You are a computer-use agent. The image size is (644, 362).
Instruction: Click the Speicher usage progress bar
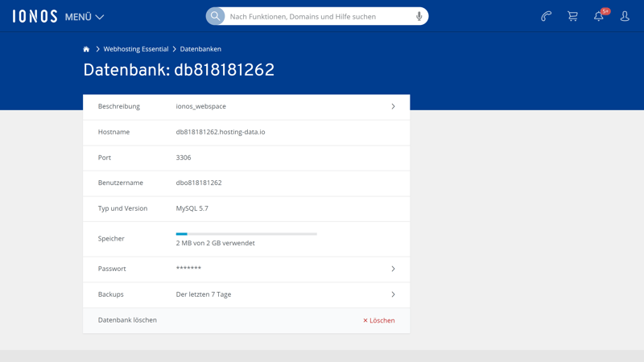coord(246,234)
